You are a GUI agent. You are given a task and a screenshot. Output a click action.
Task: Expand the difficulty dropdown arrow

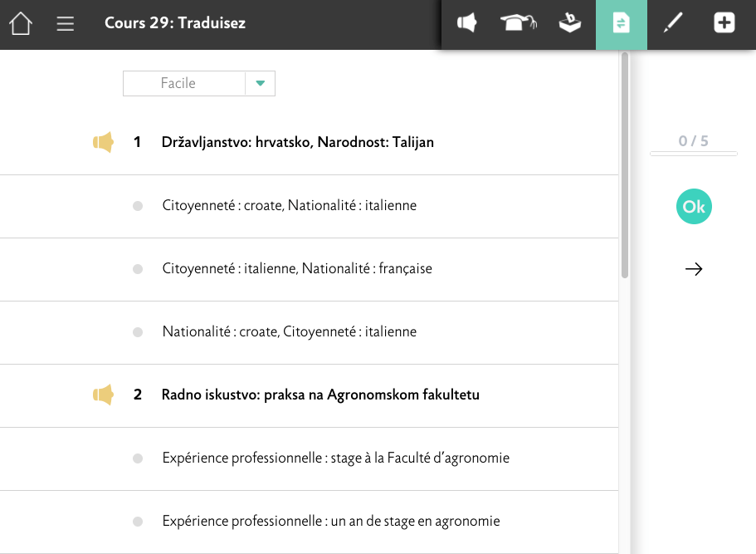click(x=260, y=84)
